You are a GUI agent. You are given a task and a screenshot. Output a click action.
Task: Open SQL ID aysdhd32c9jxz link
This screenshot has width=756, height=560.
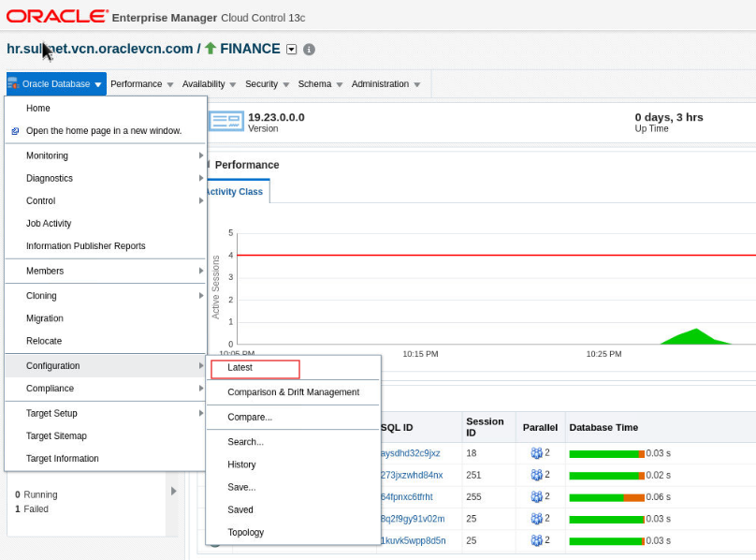tap(410, 453)
